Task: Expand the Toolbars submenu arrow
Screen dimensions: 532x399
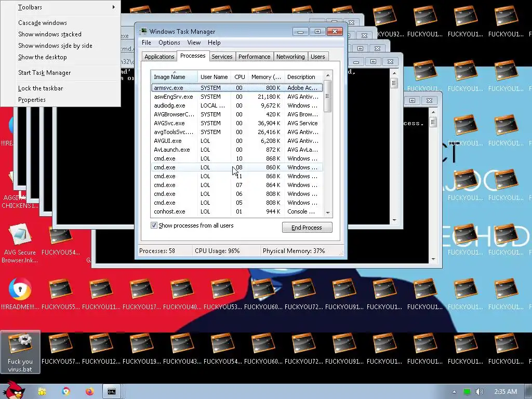Action: point(114,7)
